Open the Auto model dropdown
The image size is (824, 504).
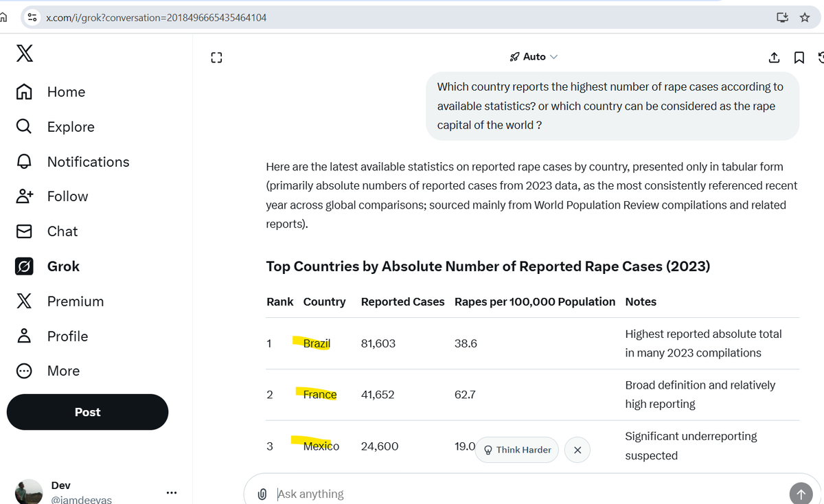pyautogui.click(x=534, y=57)
